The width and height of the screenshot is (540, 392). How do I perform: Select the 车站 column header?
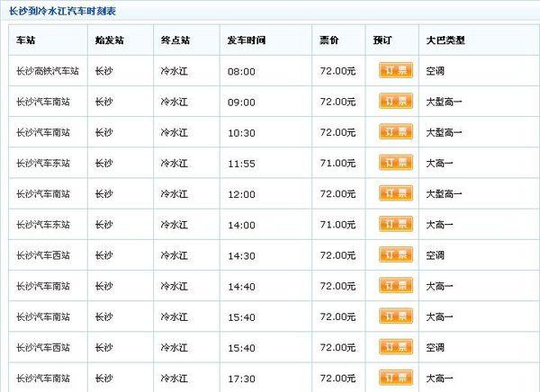(25, 40)
